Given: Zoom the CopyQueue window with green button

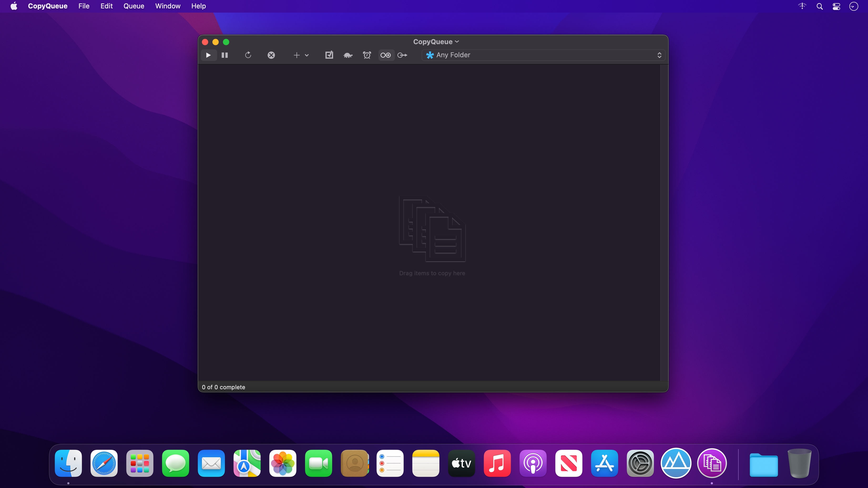Looking at the screenshot, I should (226, 42).
